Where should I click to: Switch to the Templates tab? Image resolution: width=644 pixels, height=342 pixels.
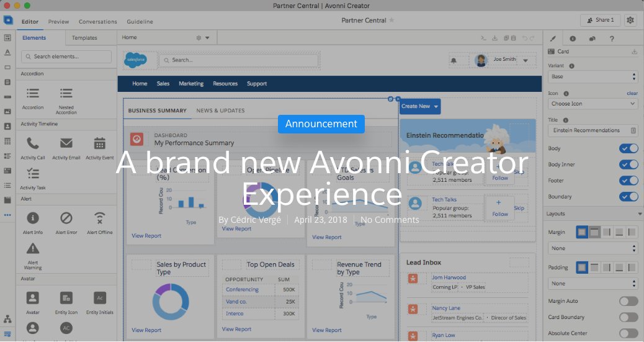tap(84, 38)
